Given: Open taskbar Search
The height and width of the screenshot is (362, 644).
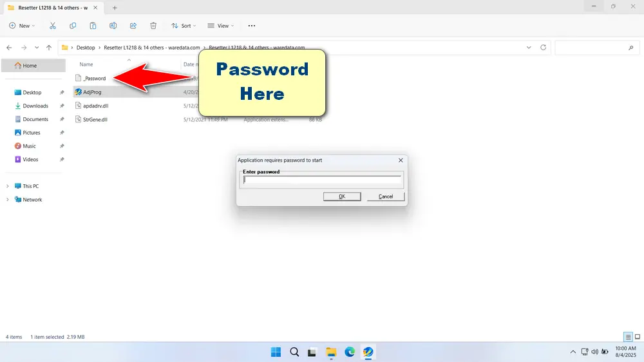Looking at the screenshot, I should (294, 352).
